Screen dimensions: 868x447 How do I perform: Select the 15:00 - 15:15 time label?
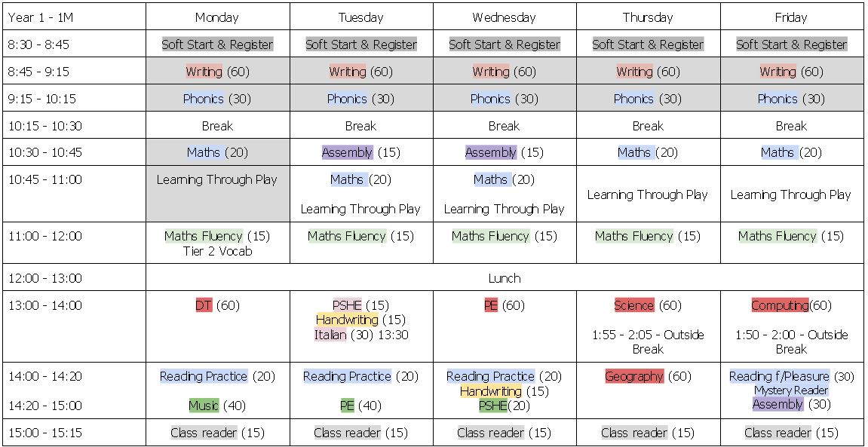pos(44,433)
